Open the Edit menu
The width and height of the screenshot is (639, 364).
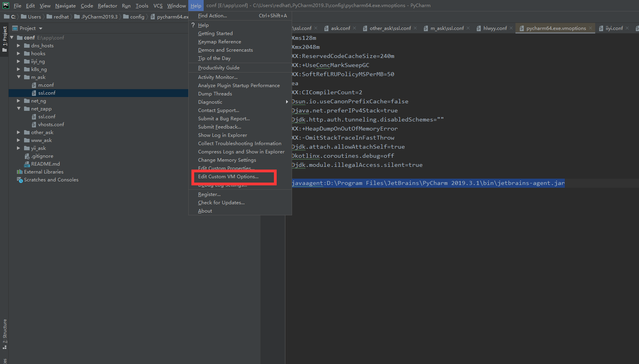[x=30, y=6]
